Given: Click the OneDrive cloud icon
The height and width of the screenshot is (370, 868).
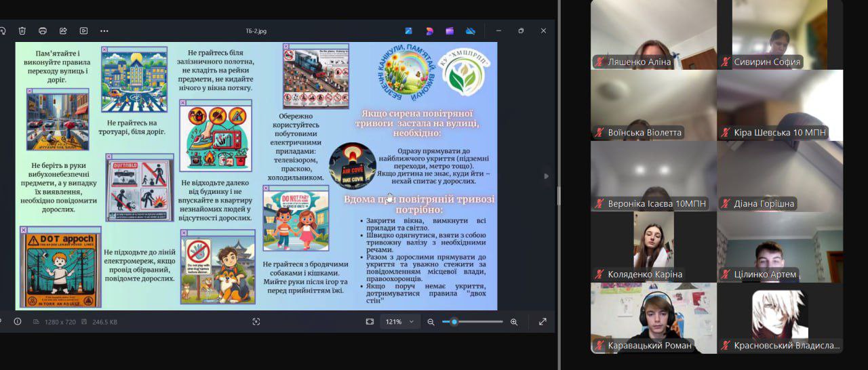Looking at the screenshot, I should (470, 30).
